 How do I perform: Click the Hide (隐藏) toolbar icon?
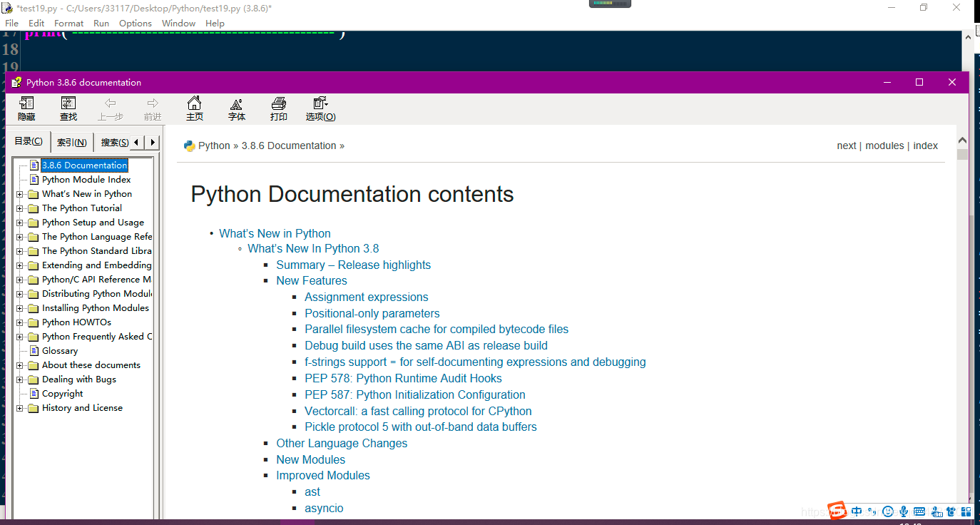[x=26, y=103]
